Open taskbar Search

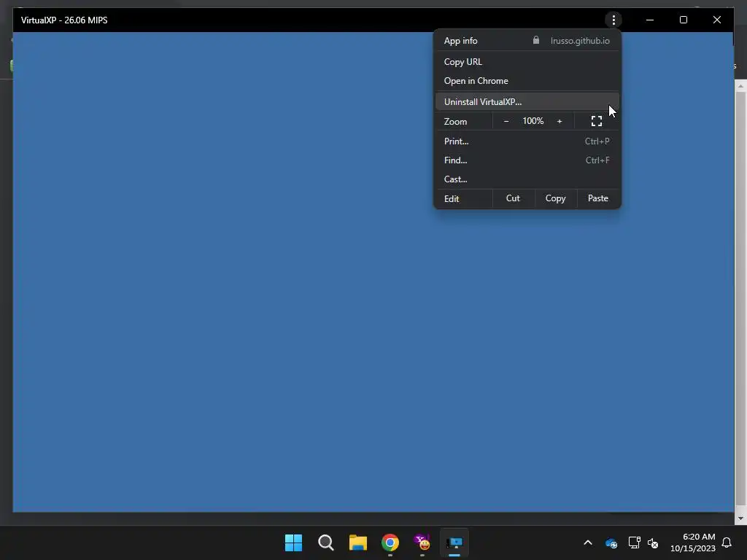tap(326, 542)
